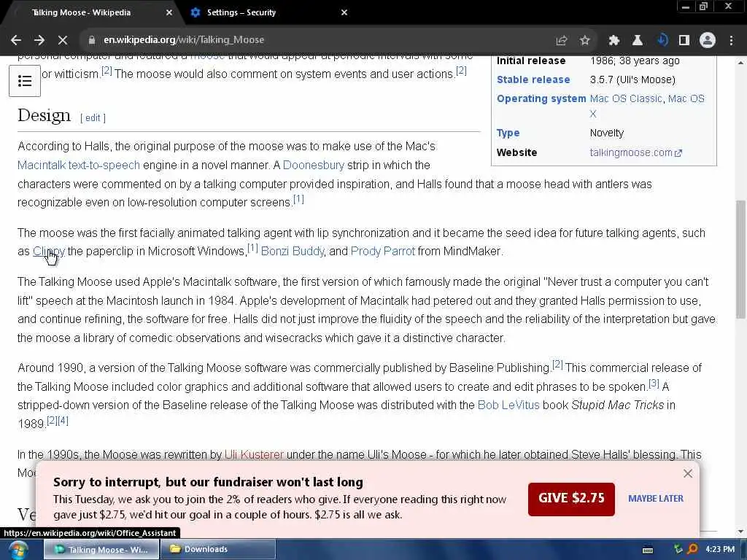Open the Macintalk text-to-speech link
Screen dimensions: 747x560
79,166
